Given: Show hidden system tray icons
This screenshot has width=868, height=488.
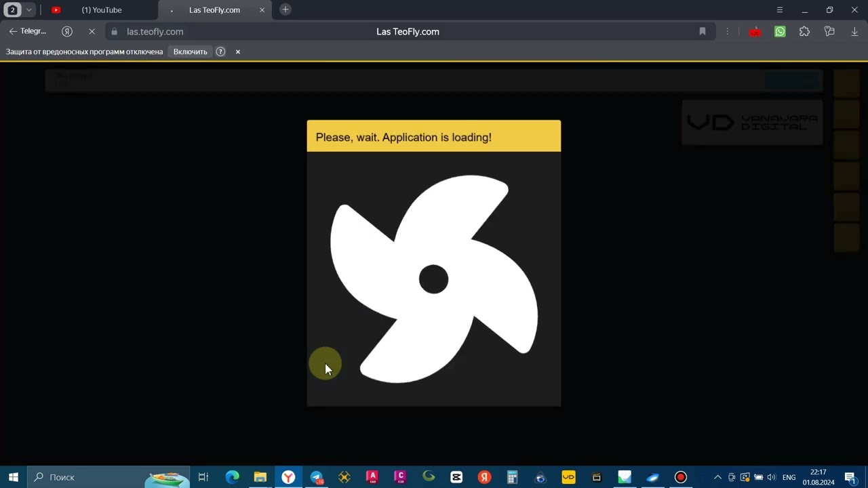Looking at the screenshot, I should [x=717, y=477].
